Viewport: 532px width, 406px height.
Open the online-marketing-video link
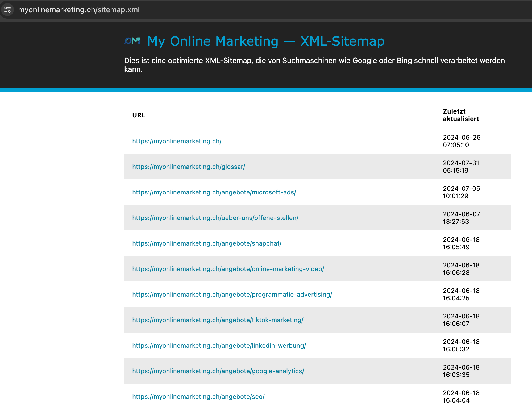(x=228, y=269)
